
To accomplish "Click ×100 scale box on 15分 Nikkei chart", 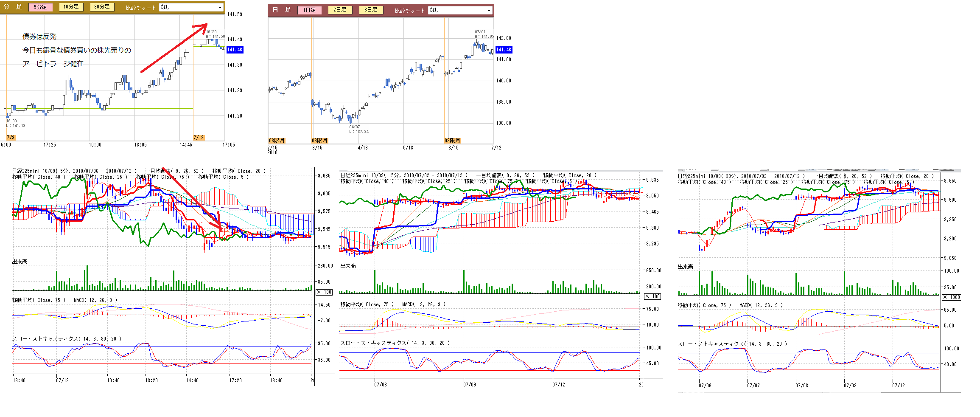I will [653, 296].
